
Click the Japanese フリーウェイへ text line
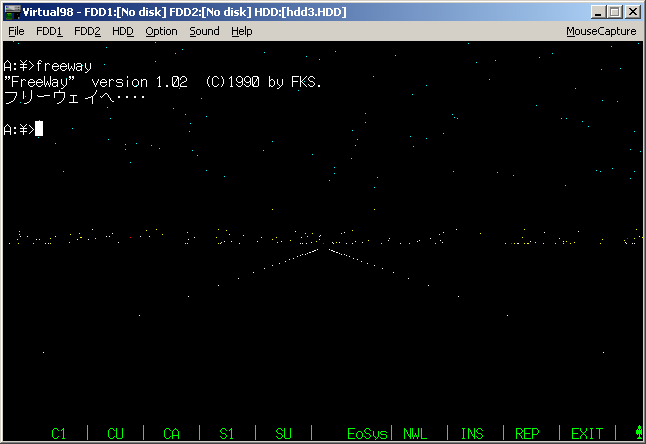tap(74, 98)
